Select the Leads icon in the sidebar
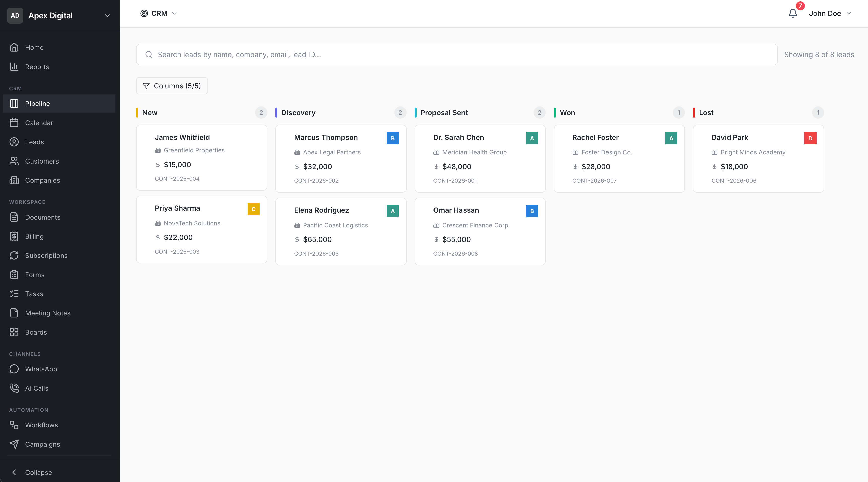This screenshot has height=482, width=868. [x=14, y=142]
